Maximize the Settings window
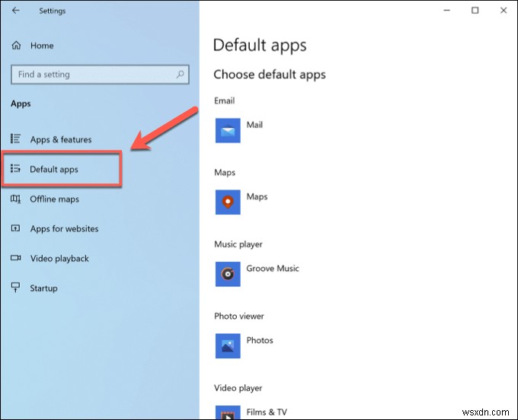 point(475,11)
